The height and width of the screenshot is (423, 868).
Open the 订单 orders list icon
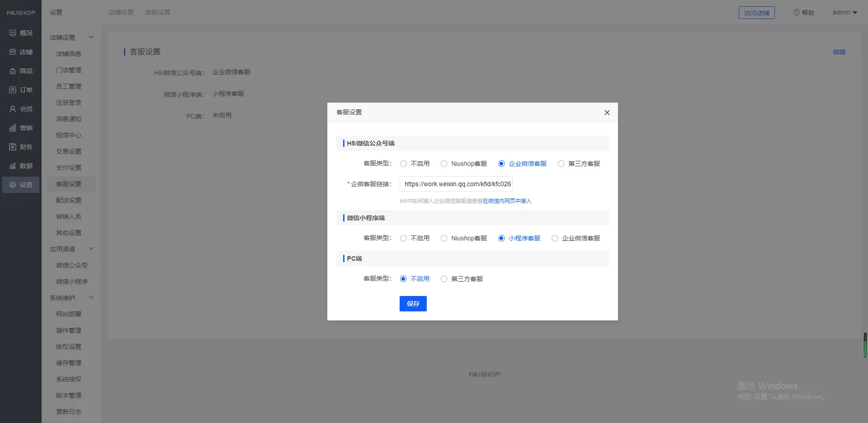click(13, 90)
